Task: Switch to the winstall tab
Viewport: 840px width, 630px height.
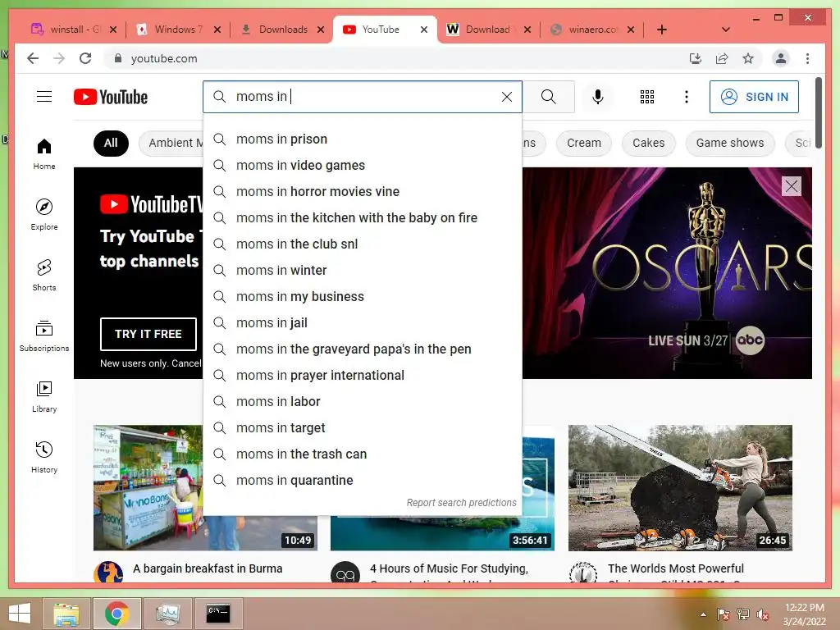Action: 67,30
